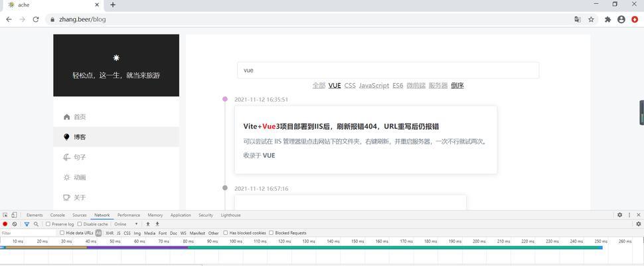The image size is (644, 266).
Task: Switch to the Elements tab
Action: click(35, 215)
